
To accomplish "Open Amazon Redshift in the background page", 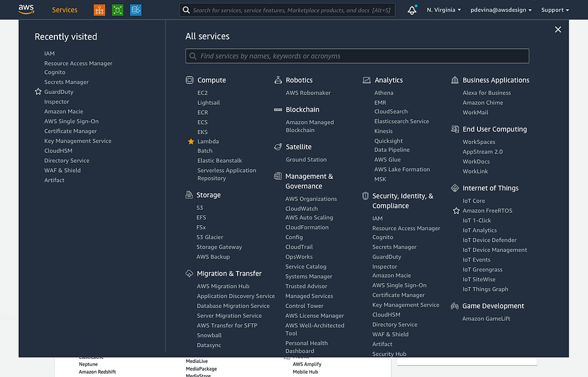I will pos(97,372).
